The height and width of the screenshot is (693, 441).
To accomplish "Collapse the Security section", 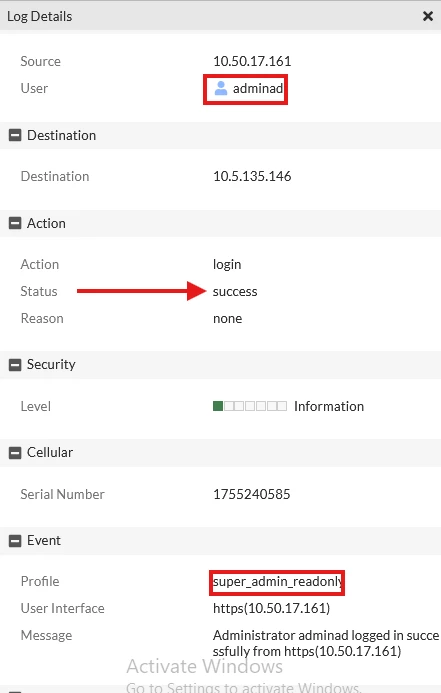I will coord(15,365).
